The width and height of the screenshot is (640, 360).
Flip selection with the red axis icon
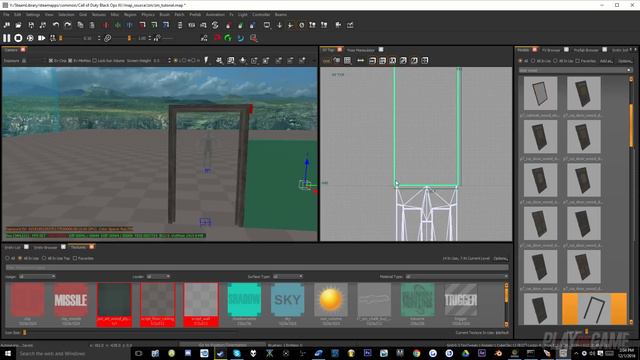click(105, 25)
